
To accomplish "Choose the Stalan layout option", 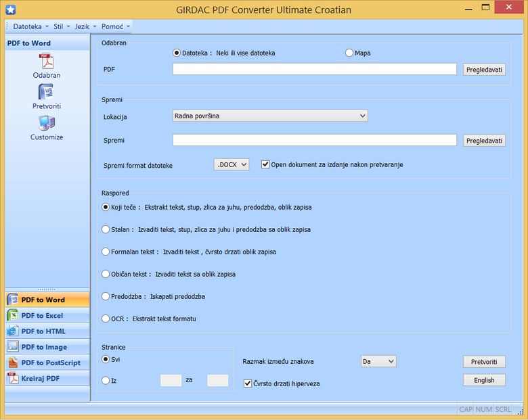I will tap(106, 229).
